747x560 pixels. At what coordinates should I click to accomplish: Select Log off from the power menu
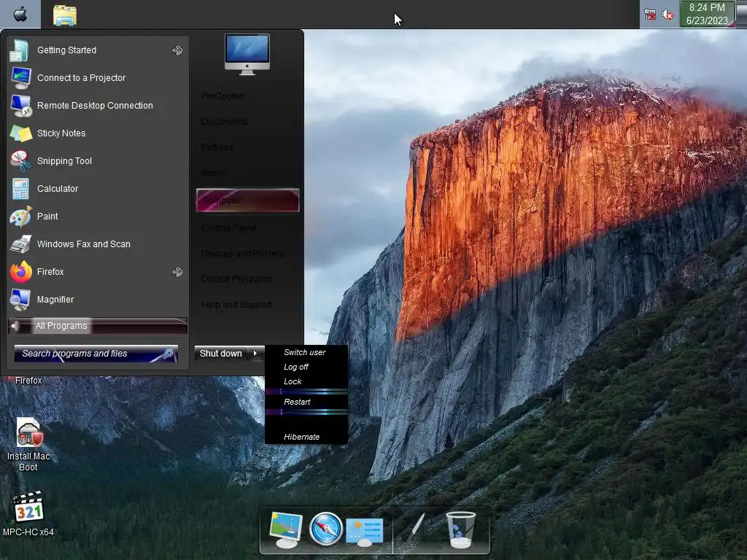[306, 367]
